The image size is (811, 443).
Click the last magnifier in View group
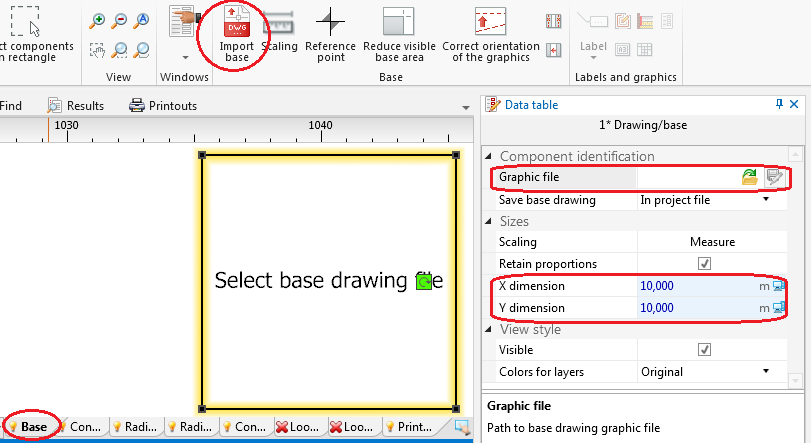click(x=141, y=50)
